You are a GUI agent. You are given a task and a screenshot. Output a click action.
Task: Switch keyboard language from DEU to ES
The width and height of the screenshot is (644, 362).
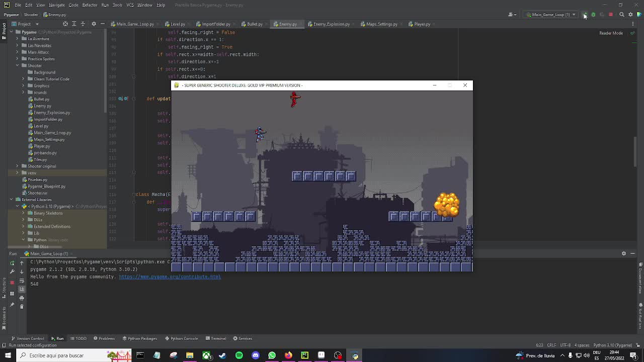596,356
